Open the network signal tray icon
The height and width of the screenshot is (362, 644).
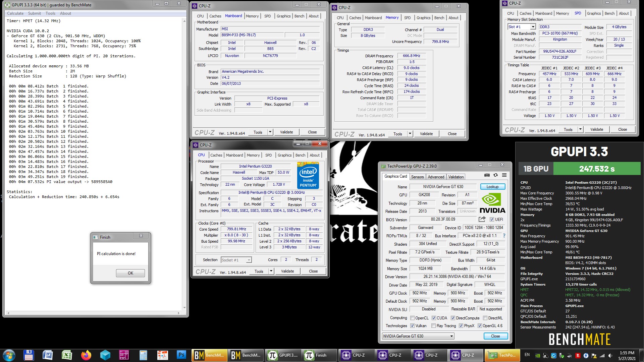pyautogui.click(x=602, y=355)
